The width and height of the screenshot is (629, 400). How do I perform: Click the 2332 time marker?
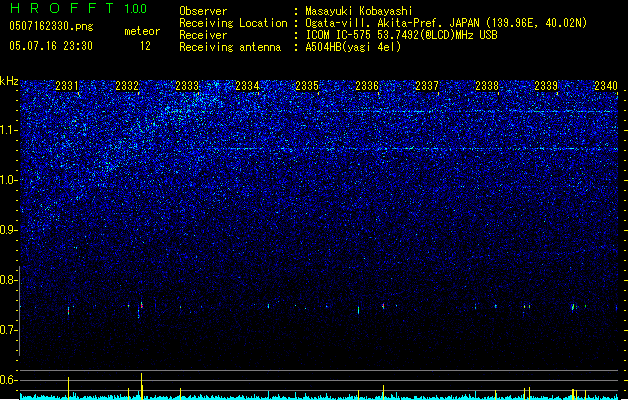[127, 85]
